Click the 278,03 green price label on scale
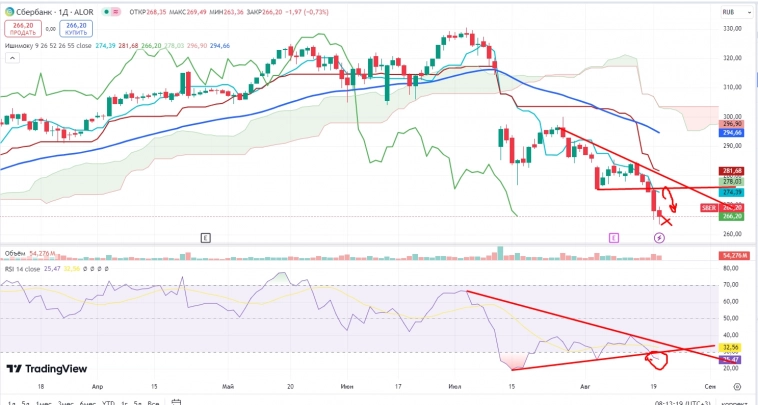The image size is (758, 405). 733,182
